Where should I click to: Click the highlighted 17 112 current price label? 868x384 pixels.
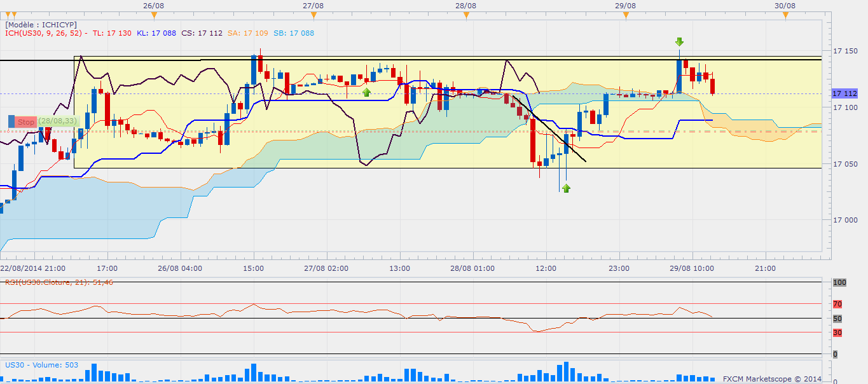845,93
